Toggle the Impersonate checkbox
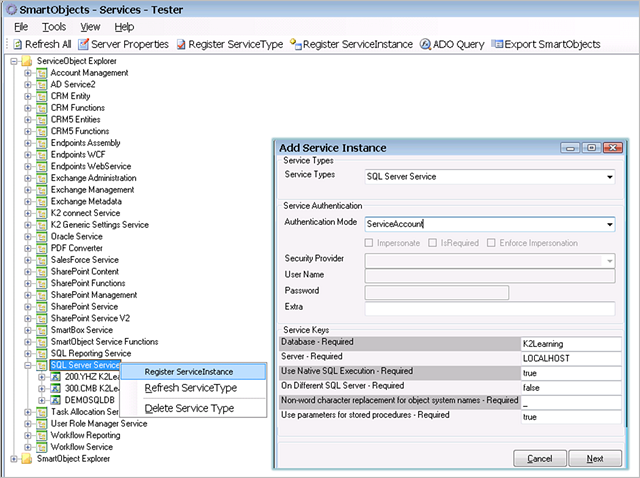 point(369,243)
